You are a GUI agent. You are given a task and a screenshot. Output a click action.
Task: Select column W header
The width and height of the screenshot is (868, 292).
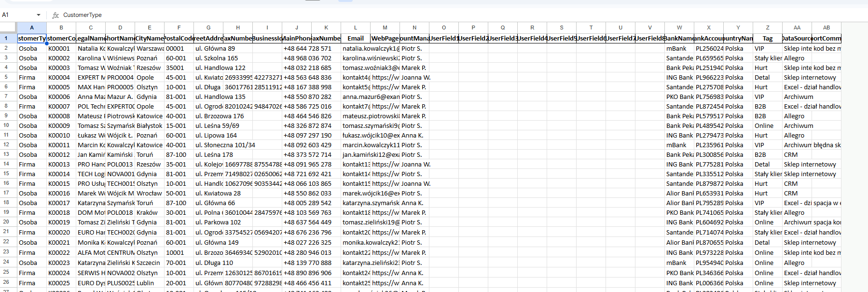pos(679,28)
